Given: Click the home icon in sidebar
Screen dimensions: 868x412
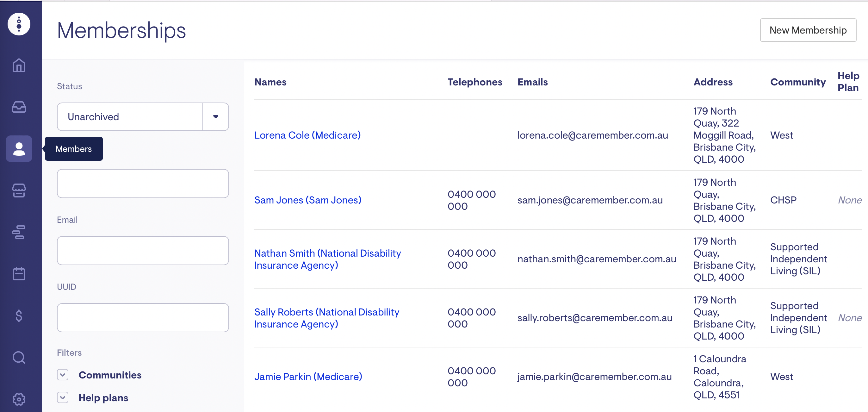Looking at the screenshot, I should pos(19,66).
